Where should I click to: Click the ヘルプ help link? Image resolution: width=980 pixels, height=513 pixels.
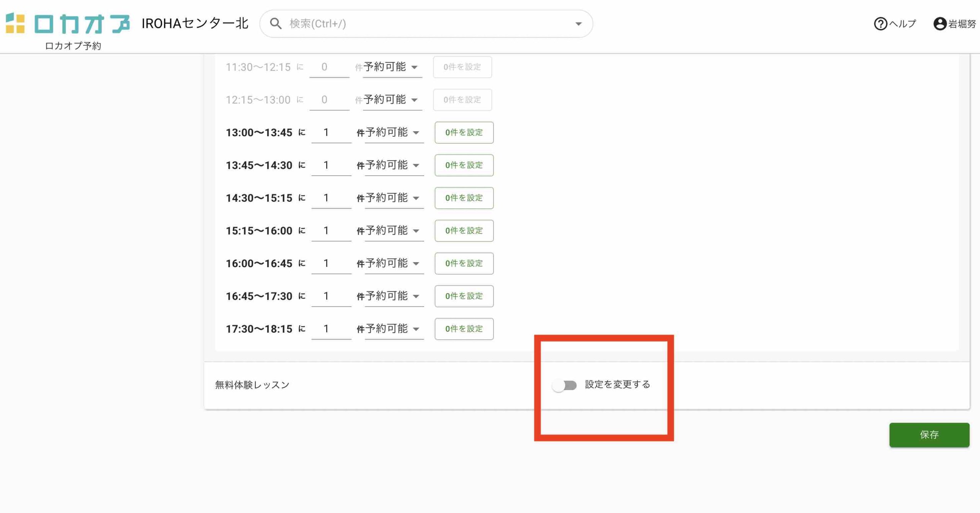(x=902, y=24)
